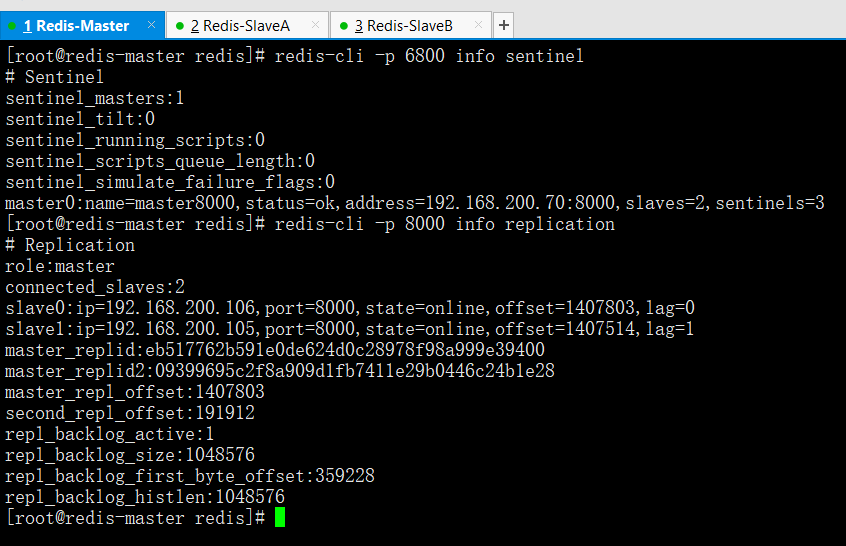The height and width of the screenshot is (546, 846).
Task: Click the 'repl_backlog_size:1048576' line
Action: [130, 456]
